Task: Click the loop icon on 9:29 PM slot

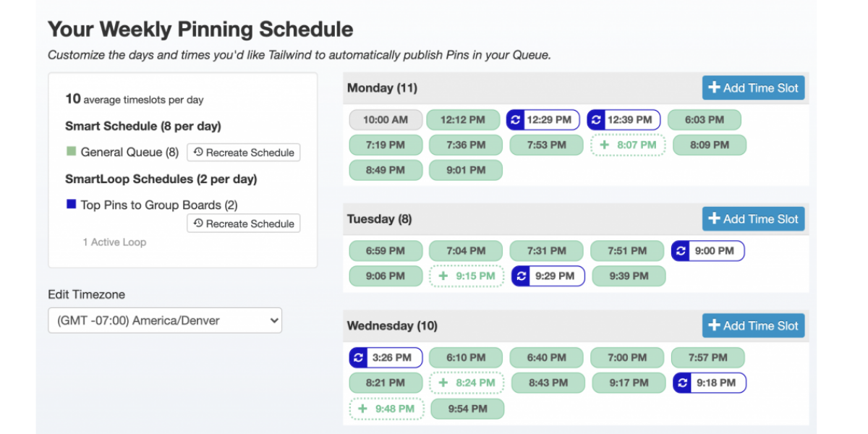Action: point(521,276)
